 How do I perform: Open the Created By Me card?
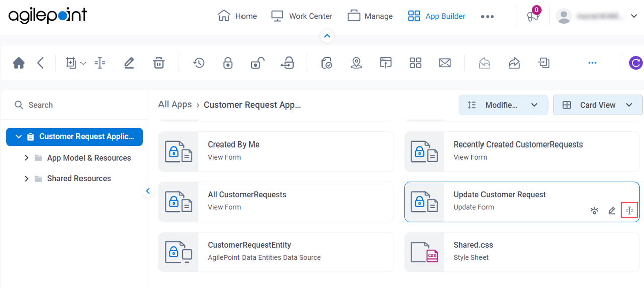click(276, 152)
